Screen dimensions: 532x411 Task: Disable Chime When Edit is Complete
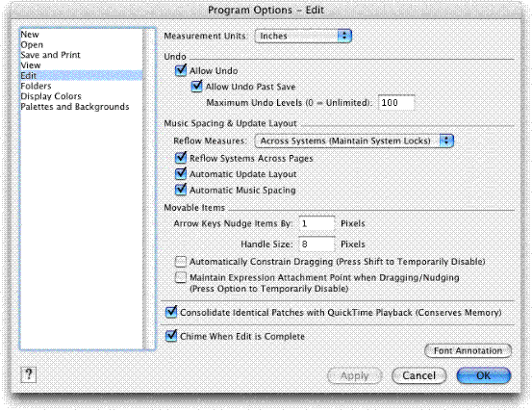click(171, 336)
